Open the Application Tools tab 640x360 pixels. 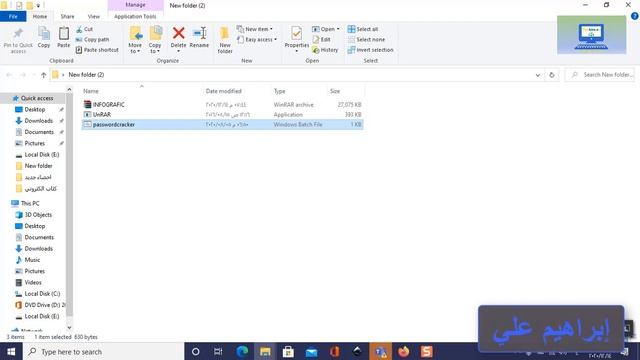135,16
